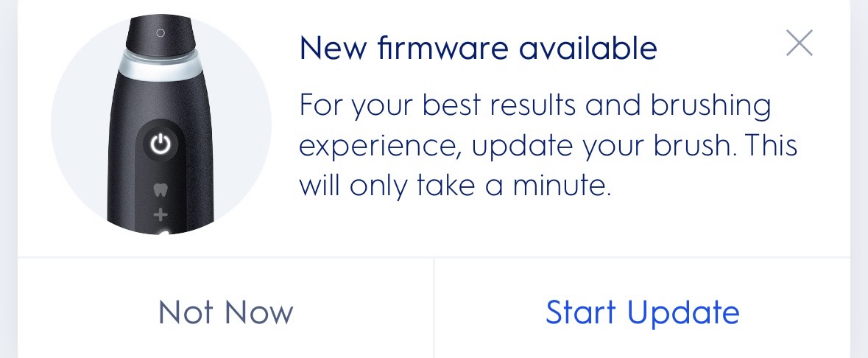This screenshot has height=358, width=868.
Task: Dismiss the firmware notification with the X
Action: click(x=799, y=43)
